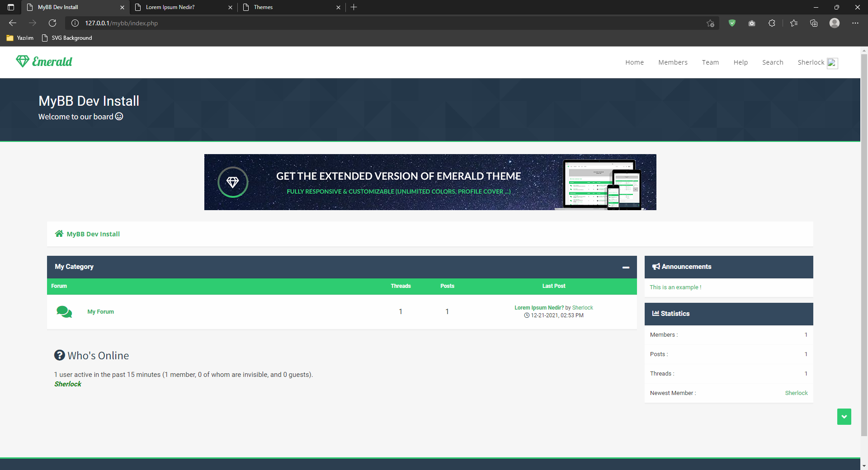Image resolution: width=868 pixels, height=470 pixels.
Task: Click MyBB Dev Install breadcrumb link
Action: click(93, 234)
